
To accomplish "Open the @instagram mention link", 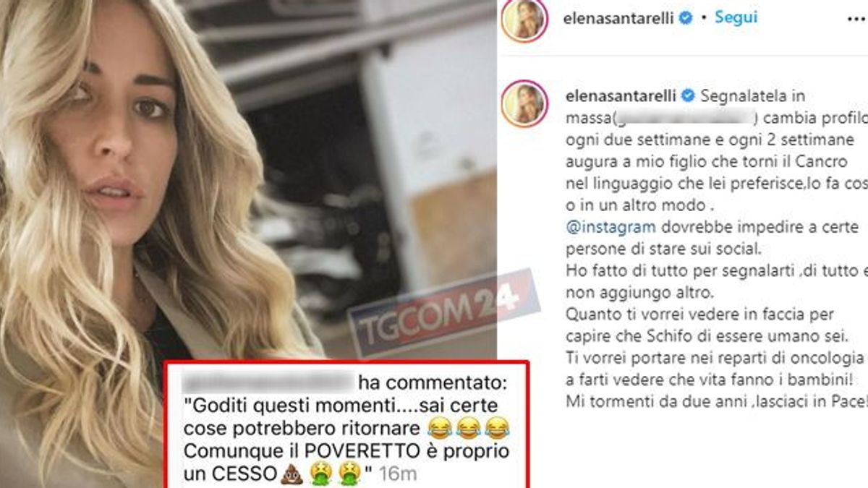I will pyautogui.click(x=610, y=227).
